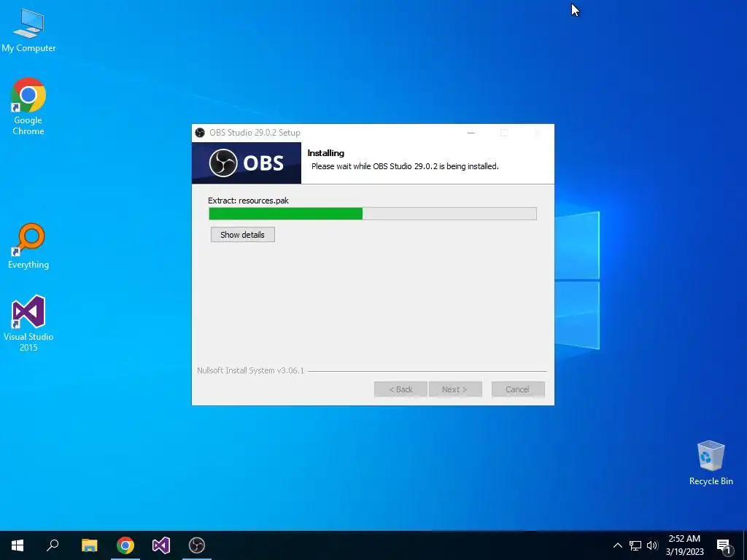
Task: Show hidden system tray icons
Action: pyautogui.click(x=617, y=545)
